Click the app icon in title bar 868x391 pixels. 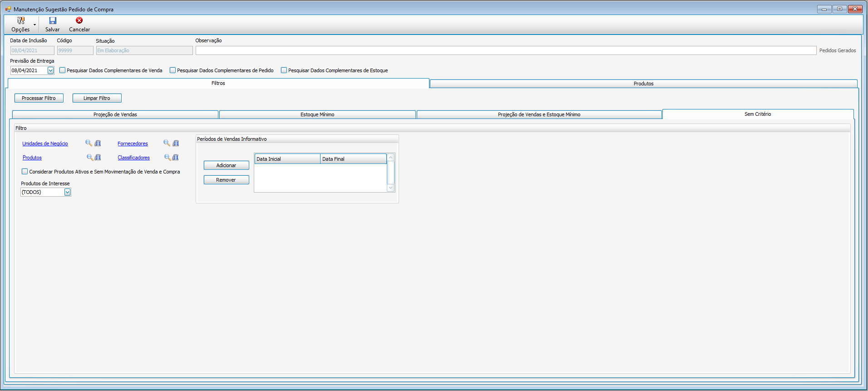pyautogui.click(x=8, y=9)
